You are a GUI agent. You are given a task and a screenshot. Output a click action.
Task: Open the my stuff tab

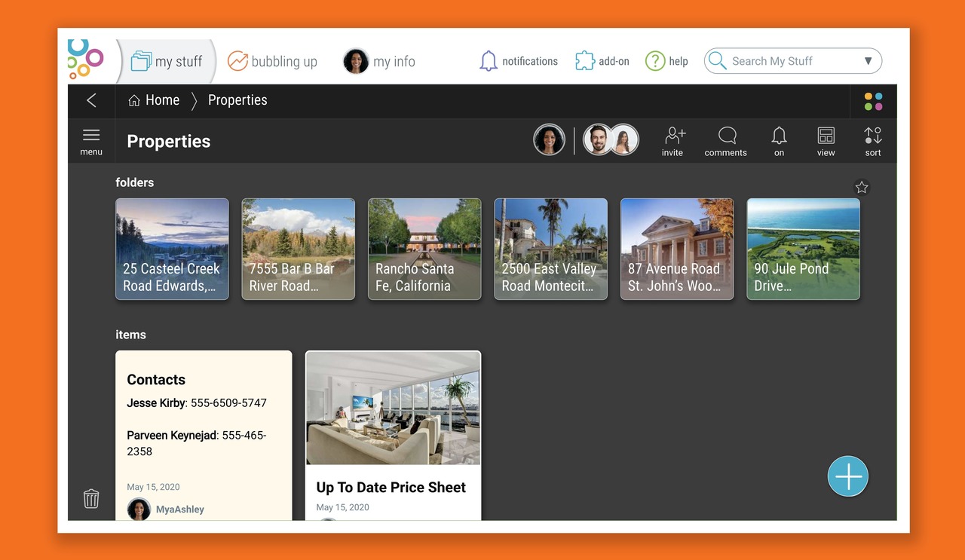[x=167, y=62]
